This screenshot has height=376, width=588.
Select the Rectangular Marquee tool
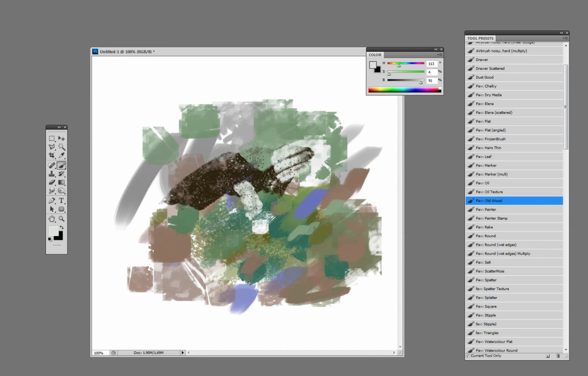point(51,139)
